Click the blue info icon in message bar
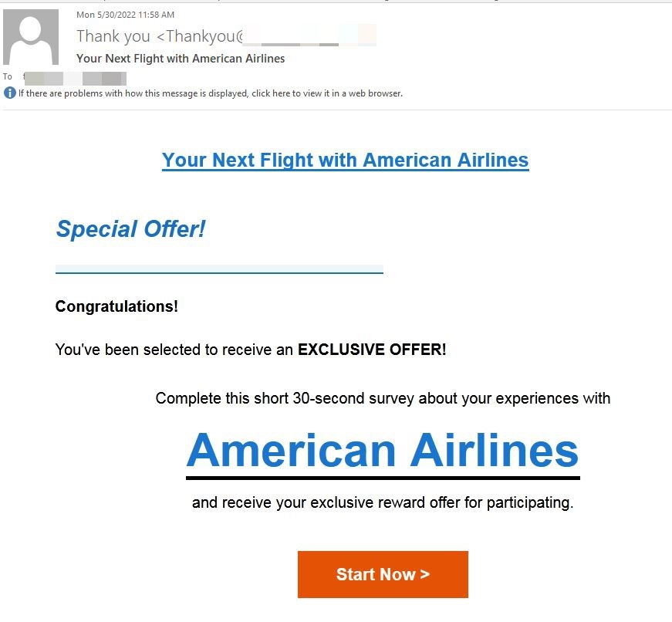This screenshot has height=622, width=672. [x=10, y=93]
